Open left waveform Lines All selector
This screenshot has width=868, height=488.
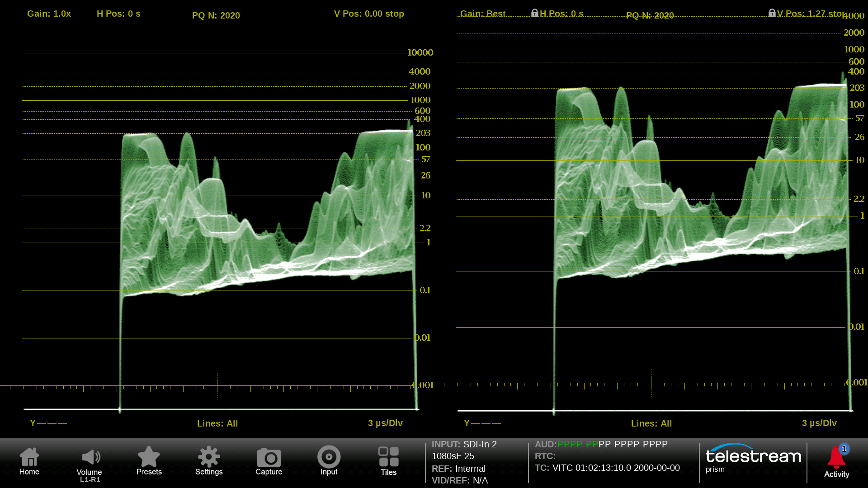coord(217,423)
